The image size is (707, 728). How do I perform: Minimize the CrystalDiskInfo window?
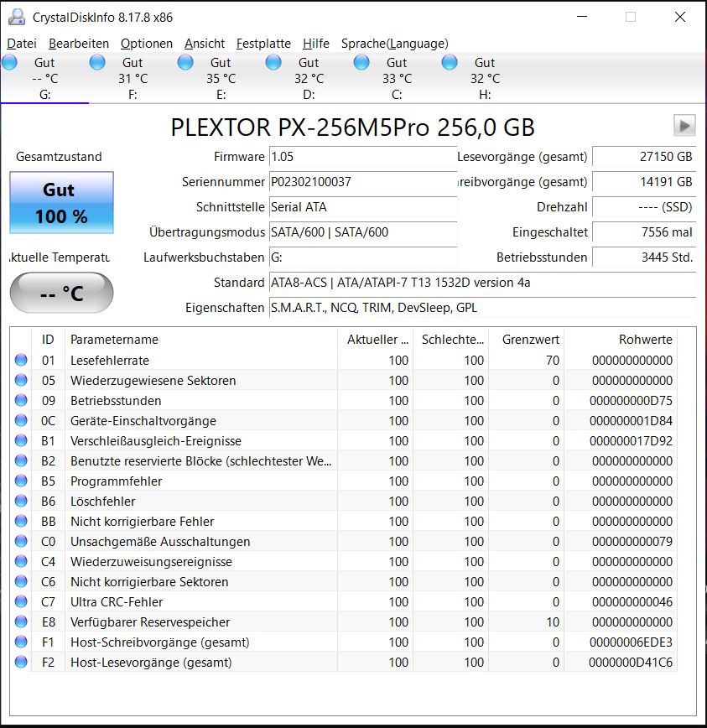pos(582,17)
